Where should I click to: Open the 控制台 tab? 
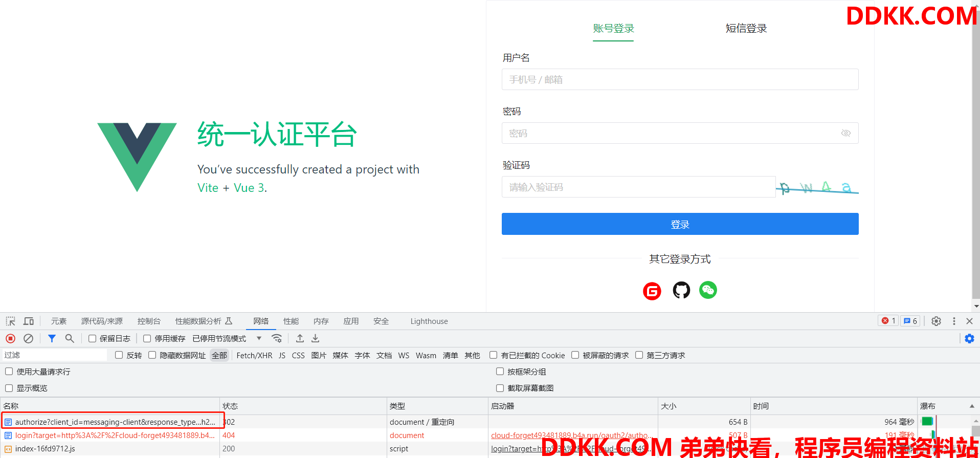(x=149, y=321)
